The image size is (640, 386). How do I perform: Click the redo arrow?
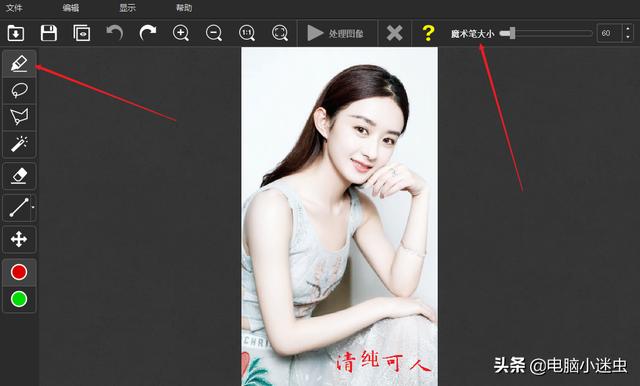[x=148, y=33]
